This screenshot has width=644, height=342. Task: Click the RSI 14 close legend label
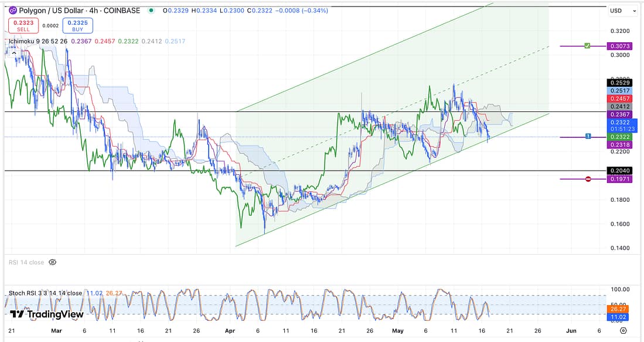(x=26, y=262)
